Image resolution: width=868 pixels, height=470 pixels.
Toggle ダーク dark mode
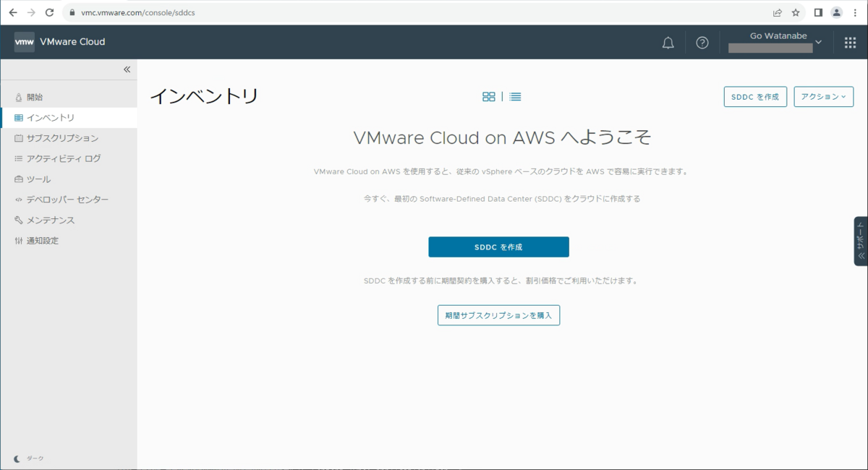tap(29, 458)
